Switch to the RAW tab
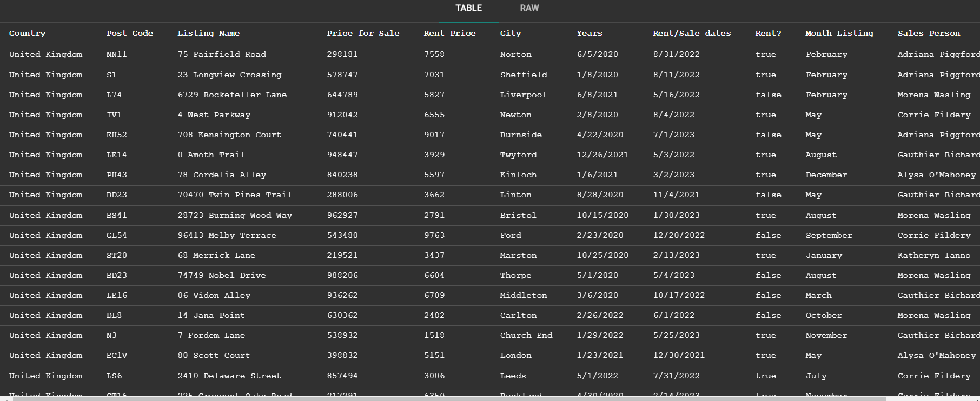This screenshot has height=401, width=980. click(x=529, y=8)
